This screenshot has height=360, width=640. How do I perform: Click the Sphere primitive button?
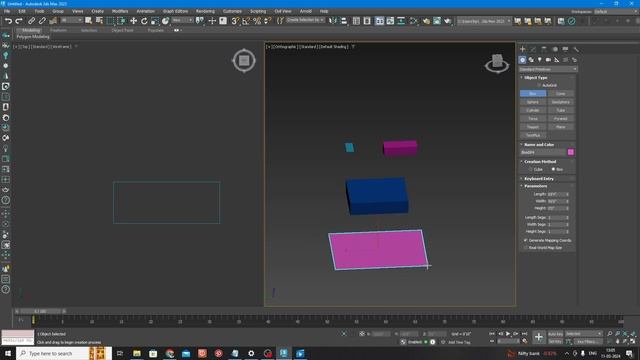pyautogui.click(x=533, y=102)
